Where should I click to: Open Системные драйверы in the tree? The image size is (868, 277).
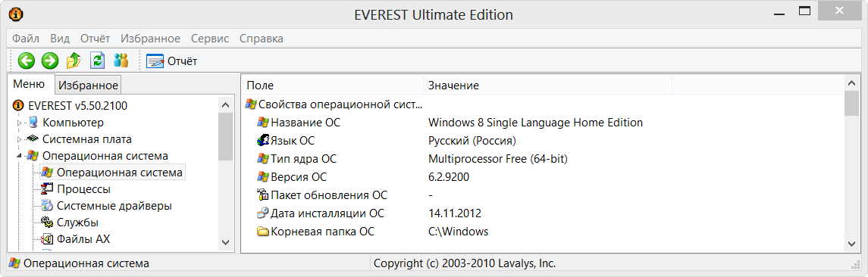coord(107,206)
